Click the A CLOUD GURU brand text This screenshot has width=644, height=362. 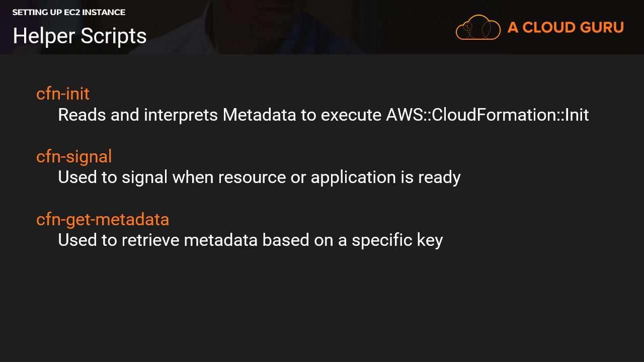coord(566,27)
